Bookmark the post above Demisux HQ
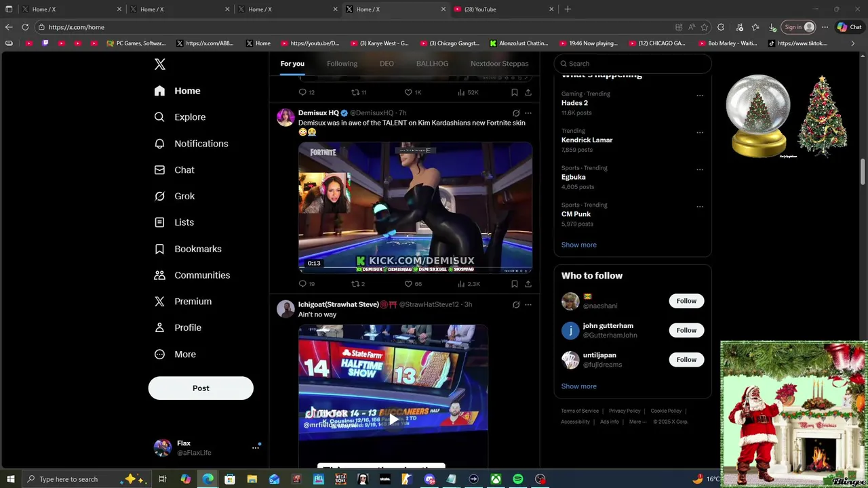The width and height of the screenshot is (868, 488). click(x=515, y=92)
